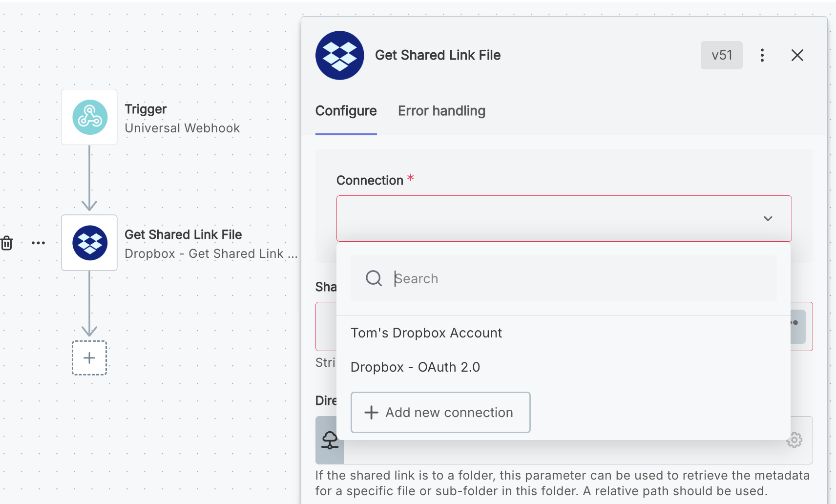This screenshot has width=836, height=504.
Task: Choose the Dropbox - OAuth 2.0 connection
Action: [x=416, y=367]
